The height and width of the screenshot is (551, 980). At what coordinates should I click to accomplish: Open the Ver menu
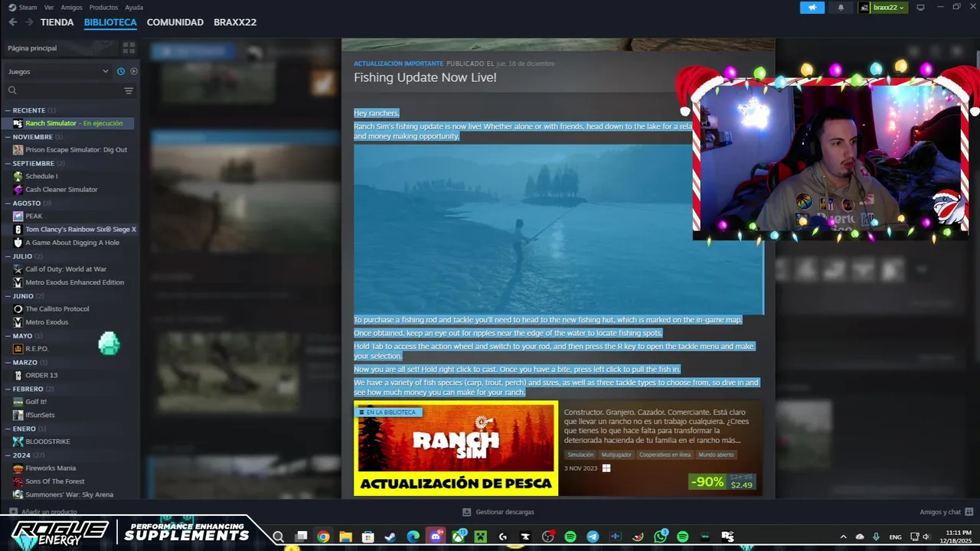tap(49, 8)
